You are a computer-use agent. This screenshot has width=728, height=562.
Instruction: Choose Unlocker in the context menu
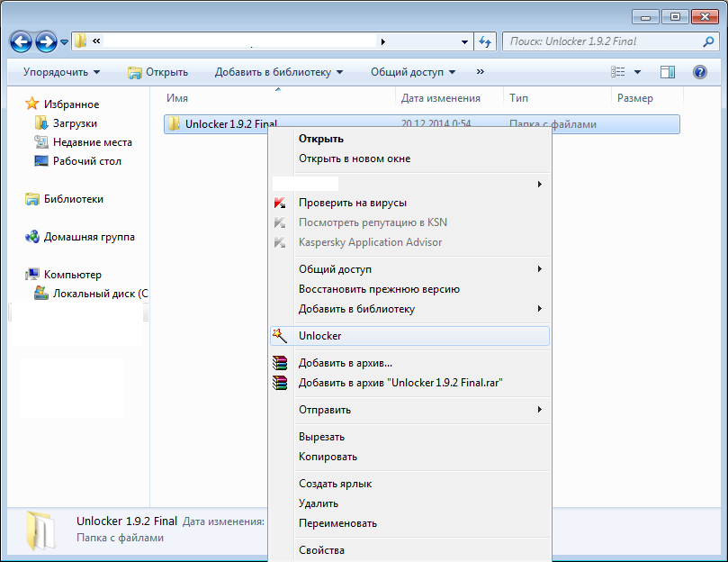coord(410,336)
